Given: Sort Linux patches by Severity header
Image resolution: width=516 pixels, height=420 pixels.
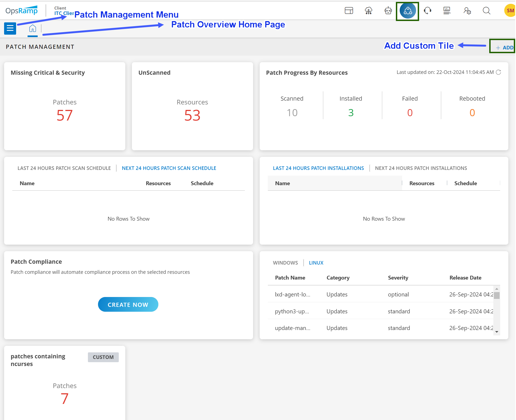Looking at the screenshot, I should (398, 278).
